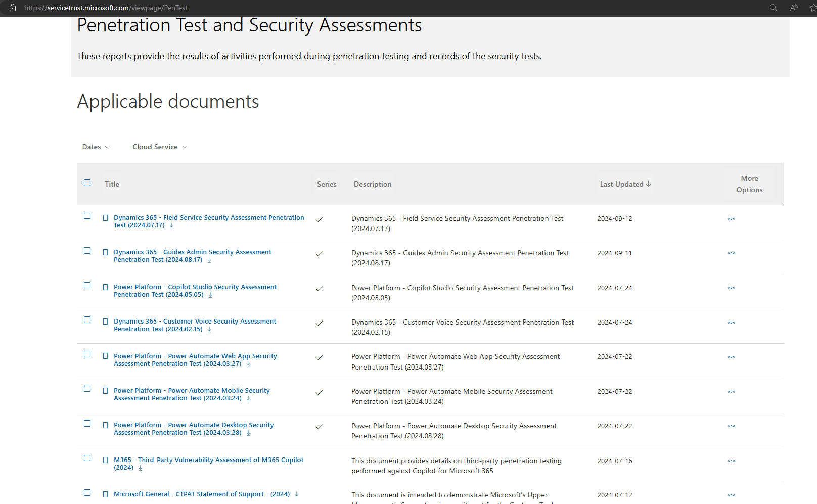This screenshot has height=504, width=817.
Task: Open Power Automate Web App assessment link
Action: click(195, 360)
